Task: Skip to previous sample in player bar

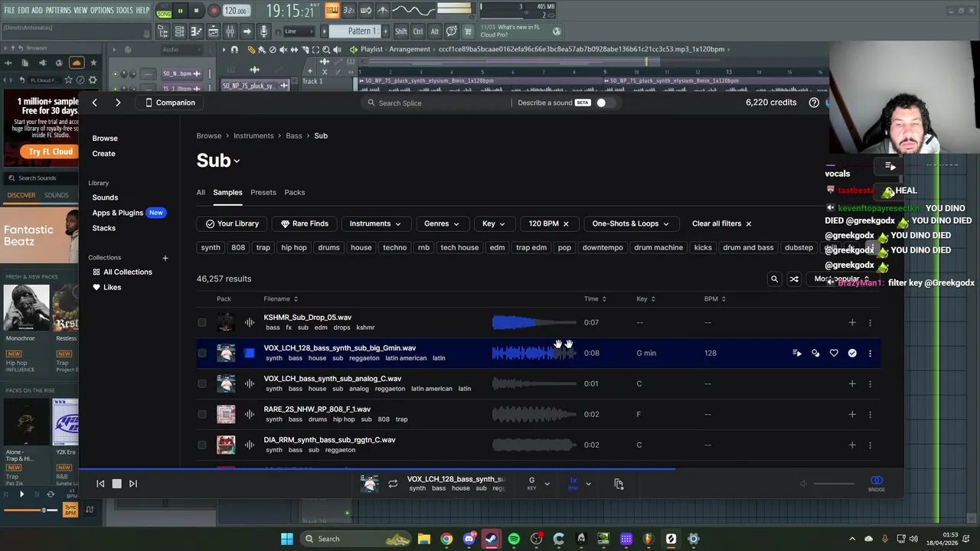Action: (100, 484)
